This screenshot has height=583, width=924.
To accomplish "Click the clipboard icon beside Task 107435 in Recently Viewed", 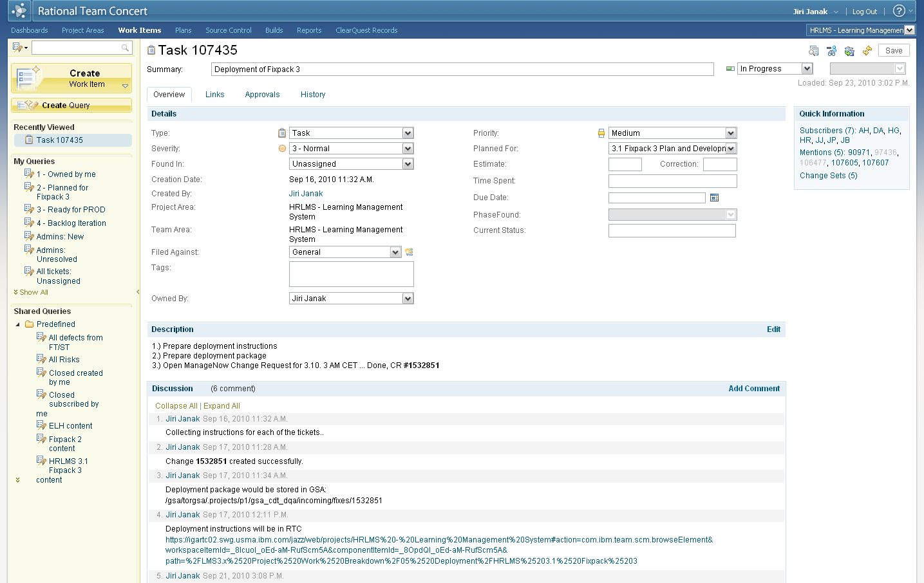I will click(29, 140).
